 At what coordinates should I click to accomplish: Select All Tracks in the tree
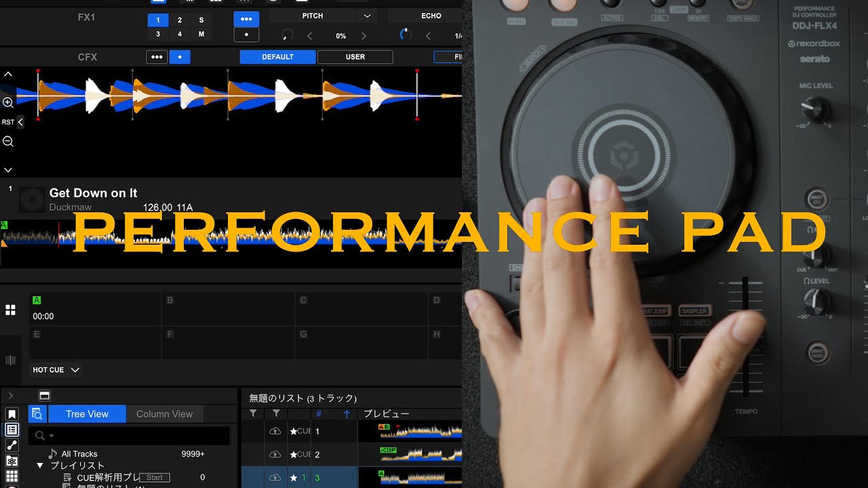(x=79, y=454)
